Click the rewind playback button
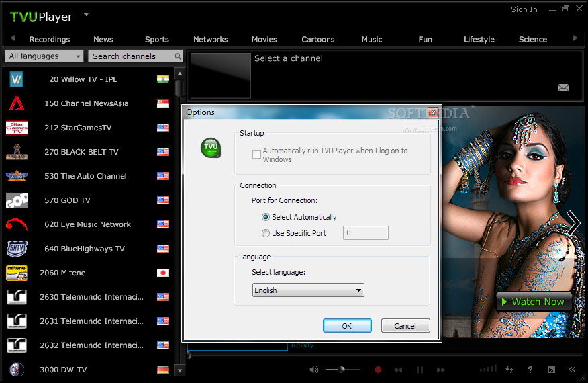Screen dimensions: 588x383 398,370
